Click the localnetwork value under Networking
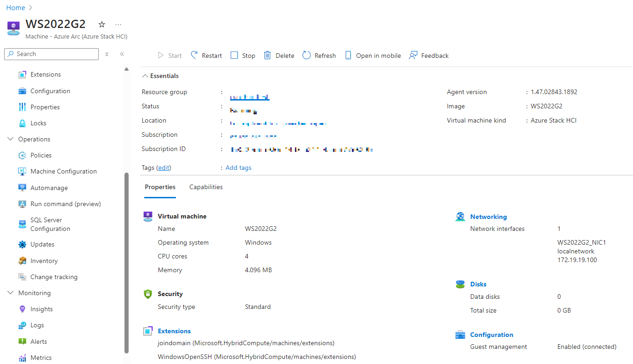Screen dimensions: 633x364 [x=576, y=251]
